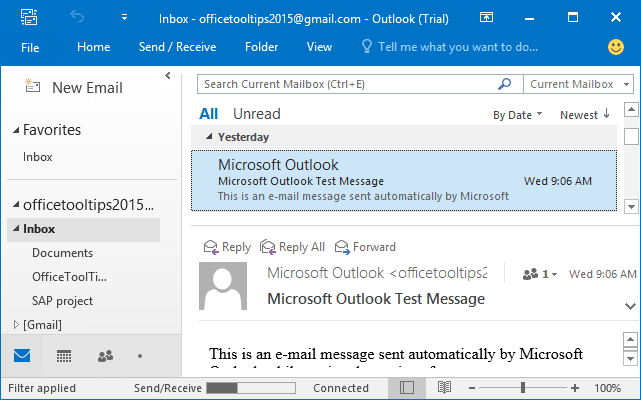Click the Reply envelope icon

(x=211, y=247)
